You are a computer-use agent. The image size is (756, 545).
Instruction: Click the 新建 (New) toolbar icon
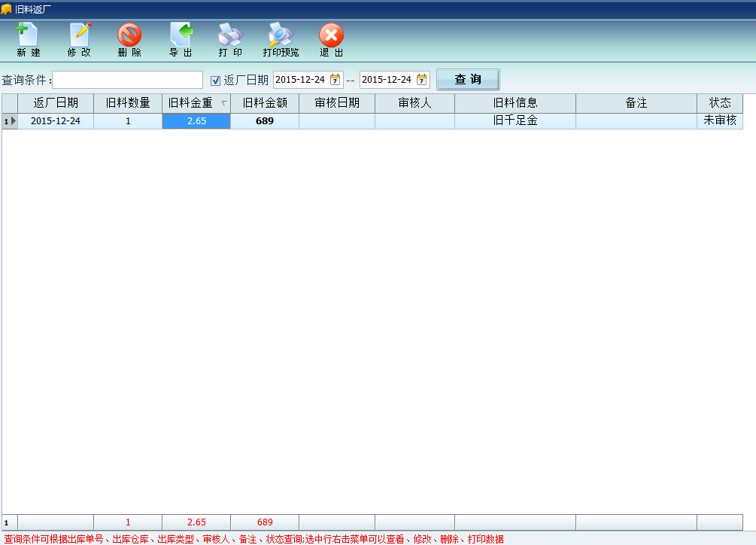point(28,35)
